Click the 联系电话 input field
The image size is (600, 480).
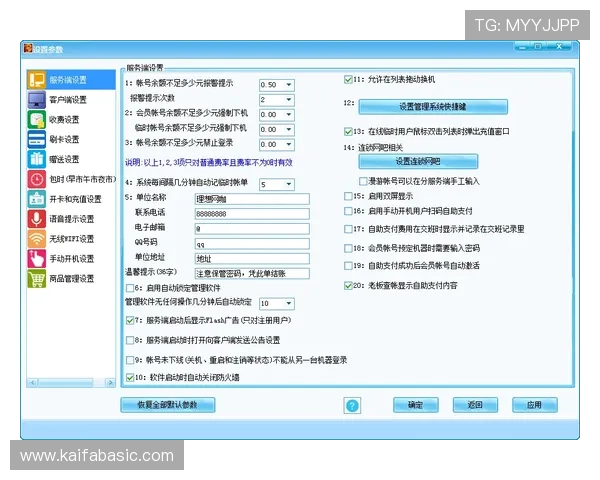(252, 214)
